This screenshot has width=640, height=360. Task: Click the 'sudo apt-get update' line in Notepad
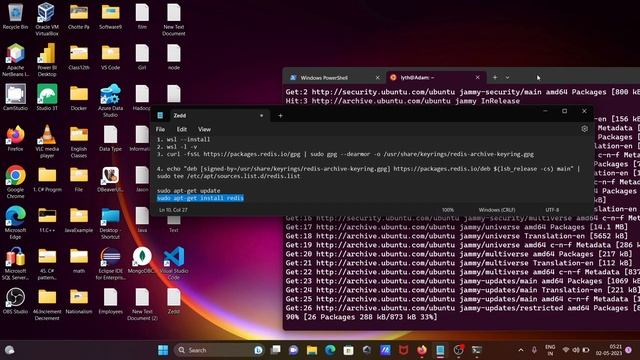[x=189, y=191]
